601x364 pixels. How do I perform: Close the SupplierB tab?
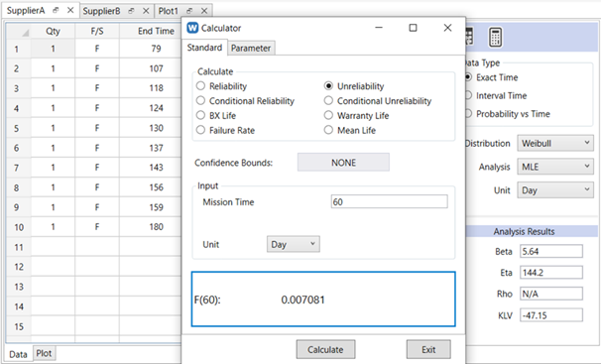click(146, 11)
